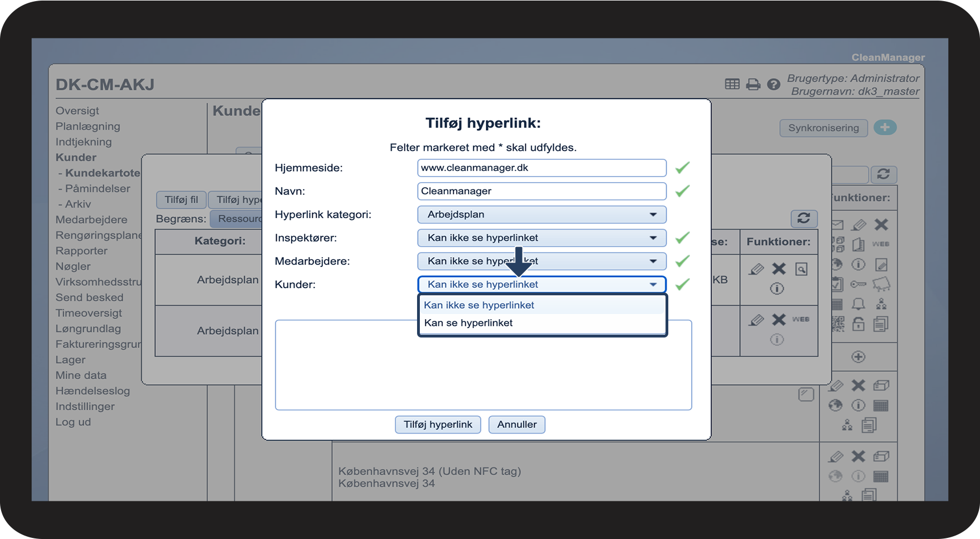Click the small square note icon near dialog corner

click(x=806, y=394)
